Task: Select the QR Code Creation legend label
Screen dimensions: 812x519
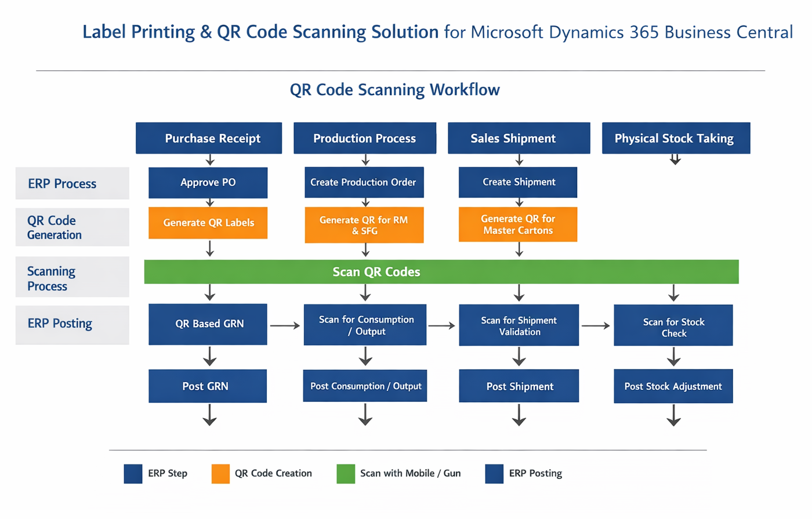Action: pyautogui.click(x=273, y=473)
